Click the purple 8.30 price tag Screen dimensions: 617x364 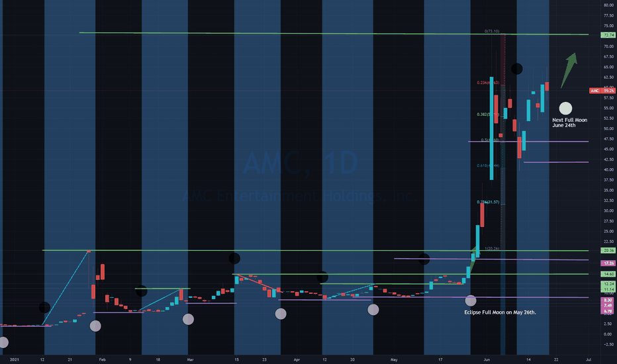tap(608, 300)
